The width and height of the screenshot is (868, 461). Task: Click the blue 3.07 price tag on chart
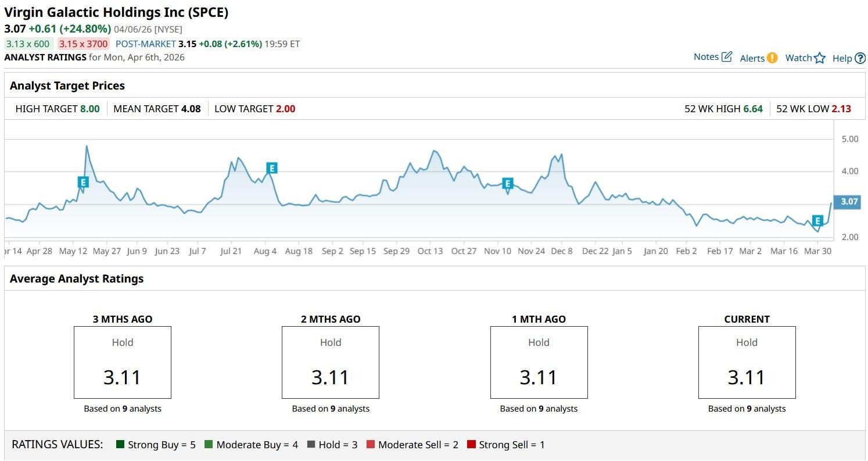[x=848, y=202]
